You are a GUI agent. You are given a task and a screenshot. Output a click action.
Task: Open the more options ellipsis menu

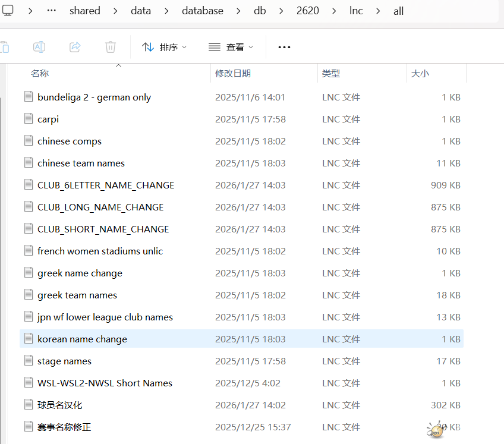click(x=284, y=47)
